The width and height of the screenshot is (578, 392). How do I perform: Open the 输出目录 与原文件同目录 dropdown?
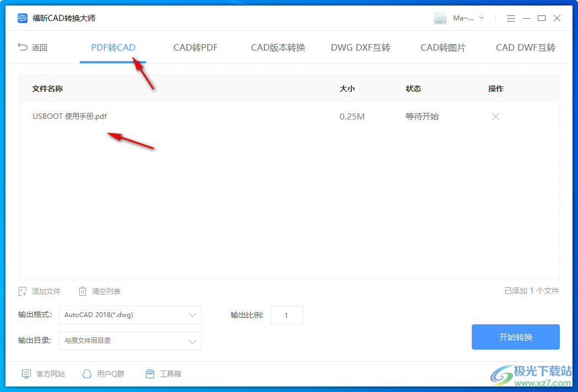tap(130, 341)
